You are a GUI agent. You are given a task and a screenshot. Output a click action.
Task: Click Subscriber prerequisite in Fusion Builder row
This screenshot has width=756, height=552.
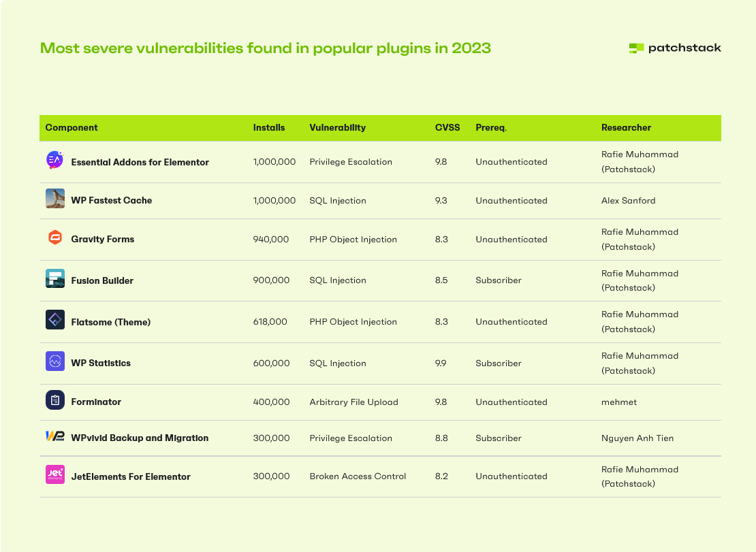499,280
